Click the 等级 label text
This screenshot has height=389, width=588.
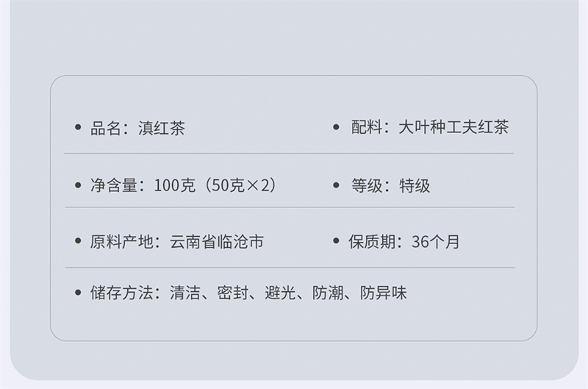(x=365, y=185)
